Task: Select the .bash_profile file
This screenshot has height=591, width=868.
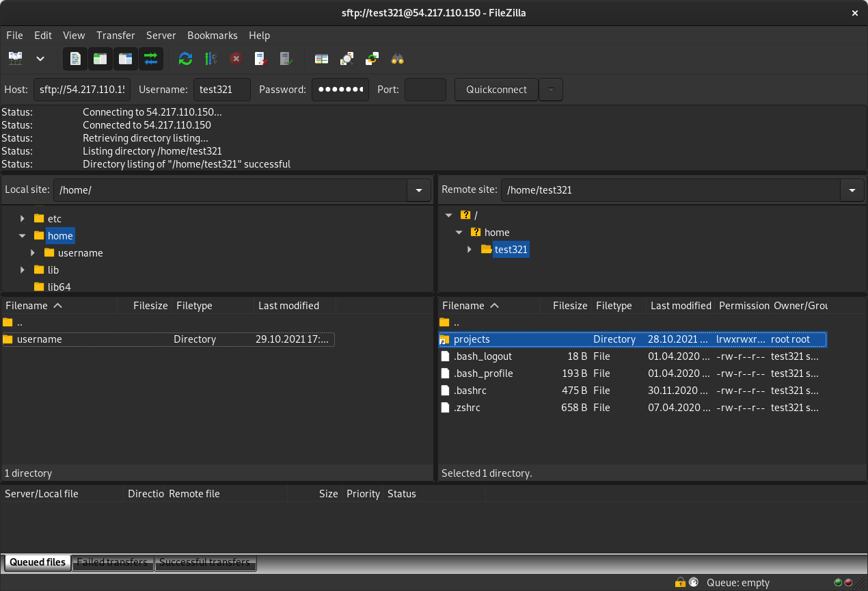Action: click(x=632, y=373)
